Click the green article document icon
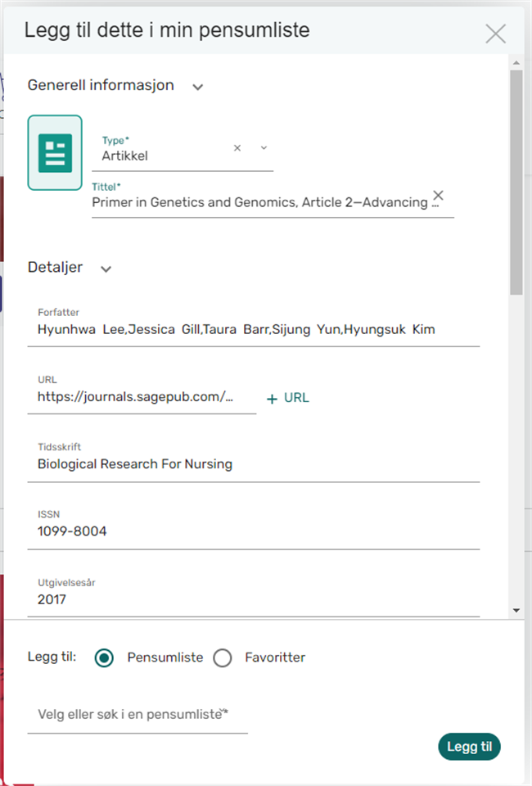 click(55, 153)
